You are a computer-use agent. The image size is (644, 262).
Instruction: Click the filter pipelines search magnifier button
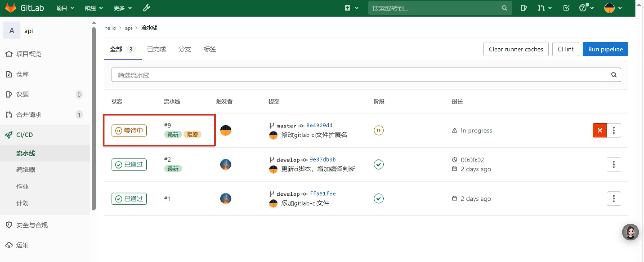613,75
